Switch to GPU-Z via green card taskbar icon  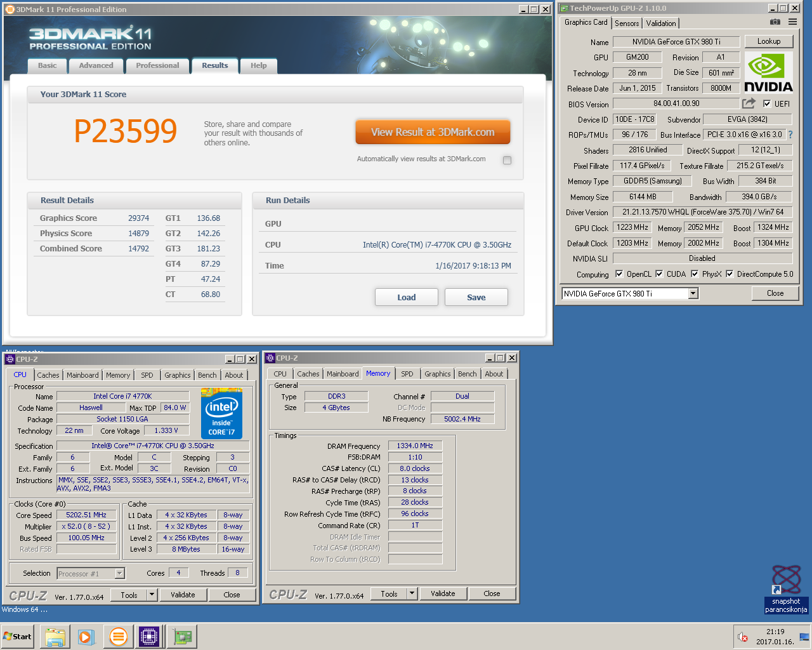(x=182, y=637)
